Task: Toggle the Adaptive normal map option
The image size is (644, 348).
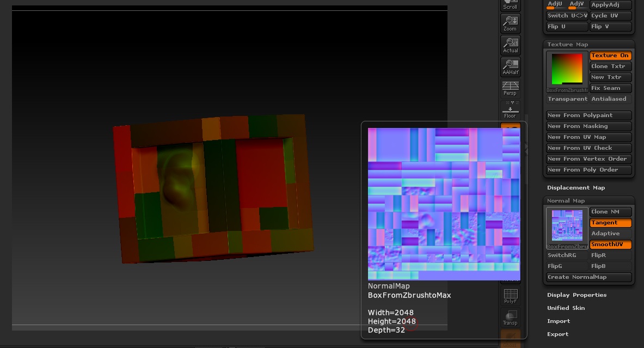Action: (610, 234)
